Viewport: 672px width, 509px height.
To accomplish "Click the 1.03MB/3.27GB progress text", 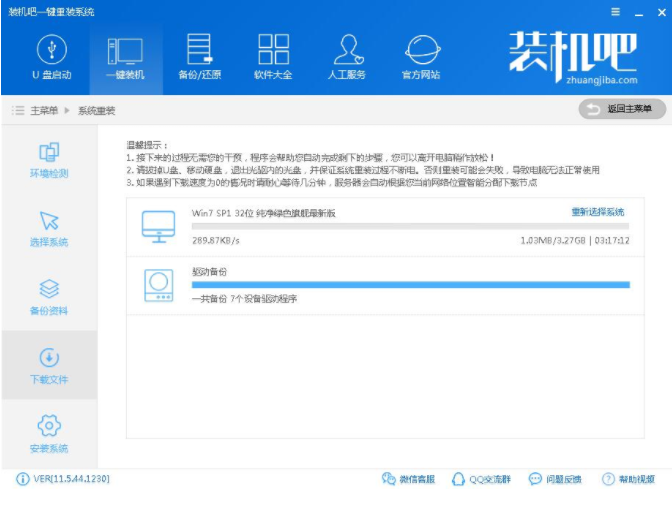I will pos(553,240).
